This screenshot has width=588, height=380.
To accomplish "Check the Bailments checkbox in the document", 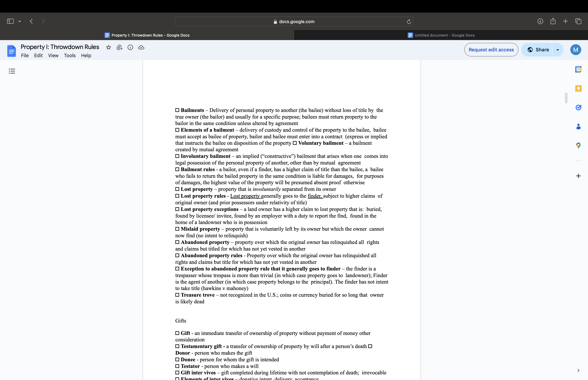I will [177, 110].
